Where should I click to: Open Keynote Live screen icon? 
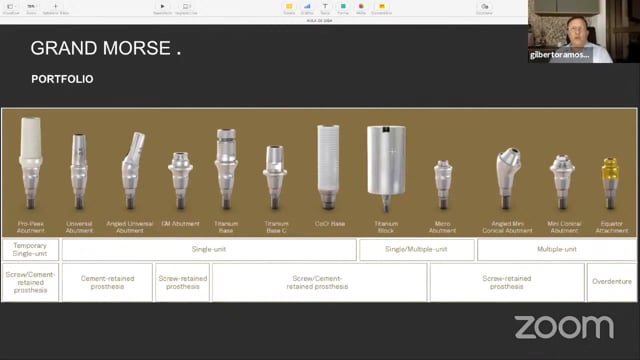186,7
